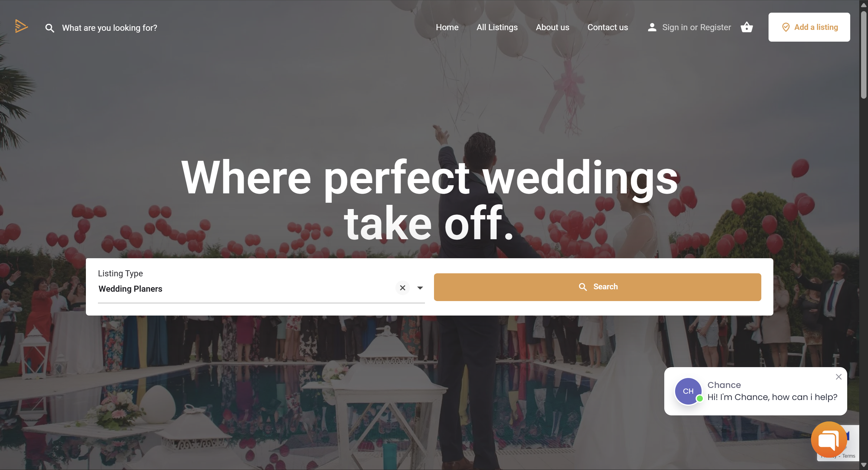
Task: Click the orange site logo icon
Action: [21, 26]
